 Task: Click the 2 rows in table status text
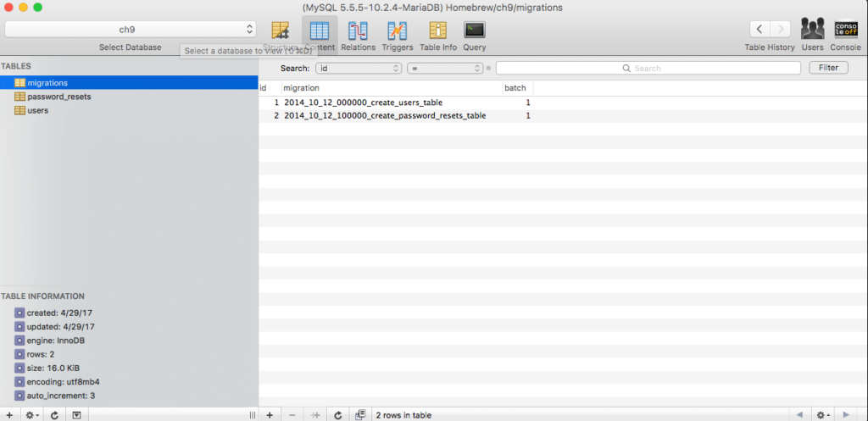(403, 415)
